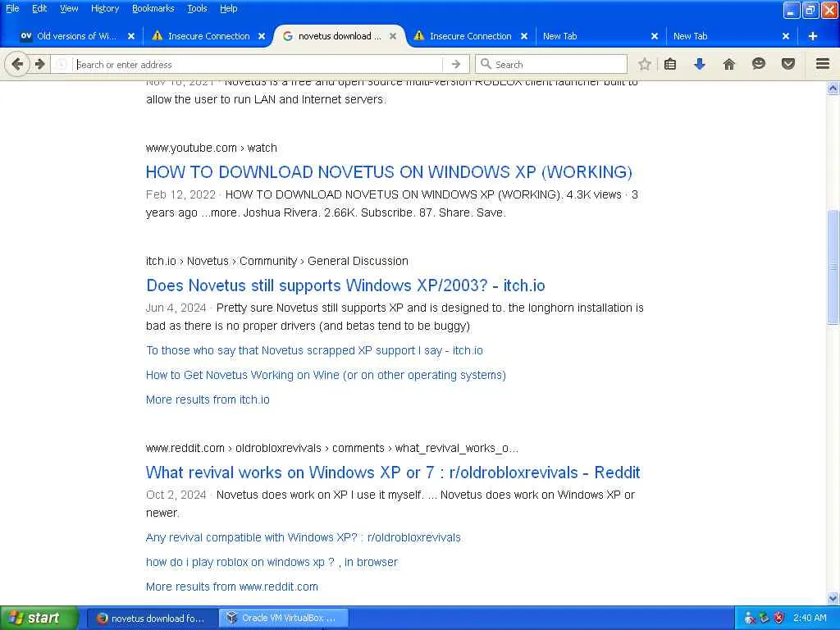Click the scrollbar up arrow
The image size is (840, 630).
tap(833, 89)
